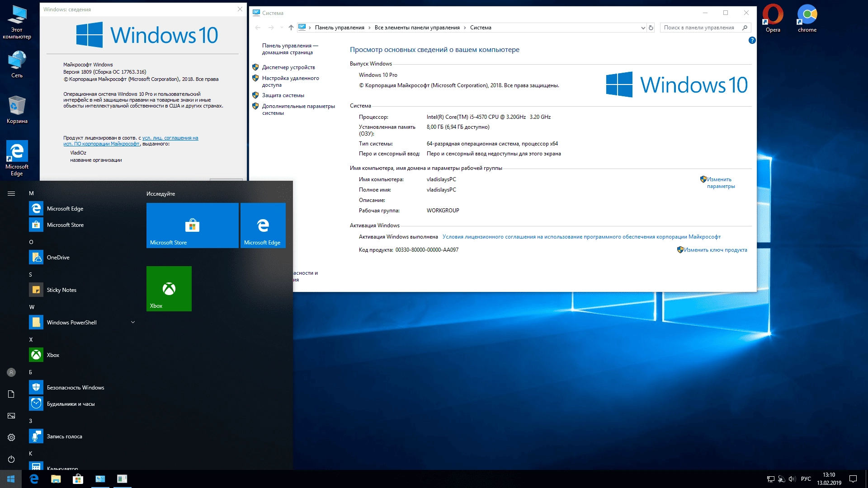868x488 pixels.
Task: Click the Start button on taskbar
Action: [11, 479]
